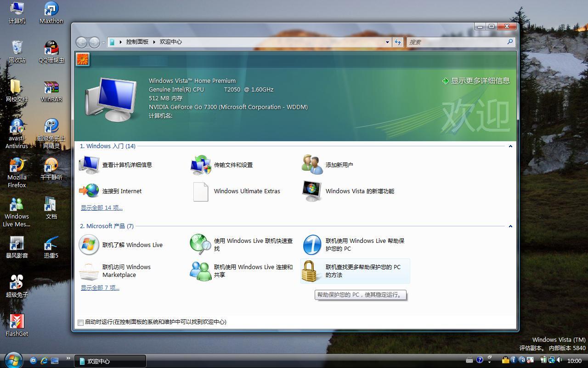Click 联机查找更多帮助保护您的 PC 的方法 item

355,271
